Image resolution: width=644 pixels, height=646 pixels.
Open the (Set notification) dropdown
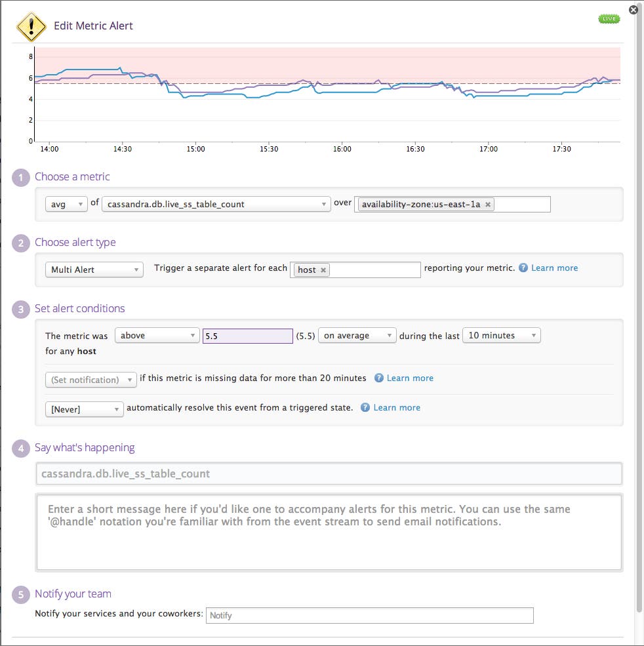click(91, 378)
